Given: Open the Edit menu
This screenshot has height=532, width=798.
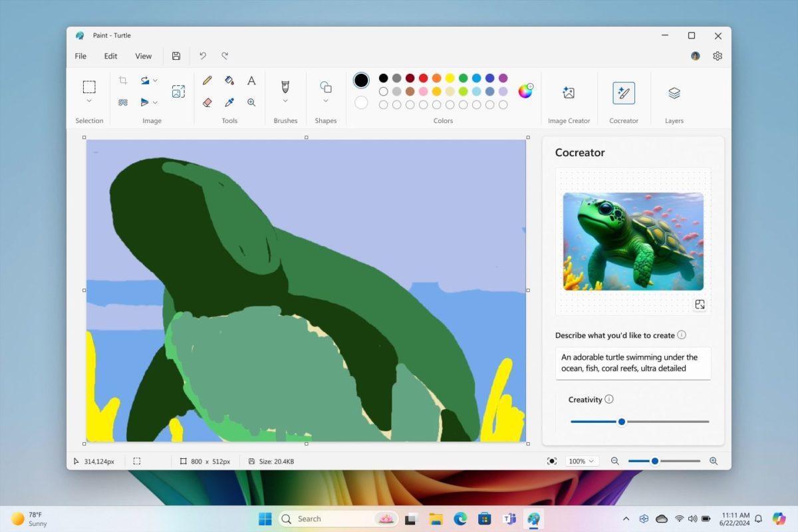Looking at the screenshot, I should pos(110,56).
